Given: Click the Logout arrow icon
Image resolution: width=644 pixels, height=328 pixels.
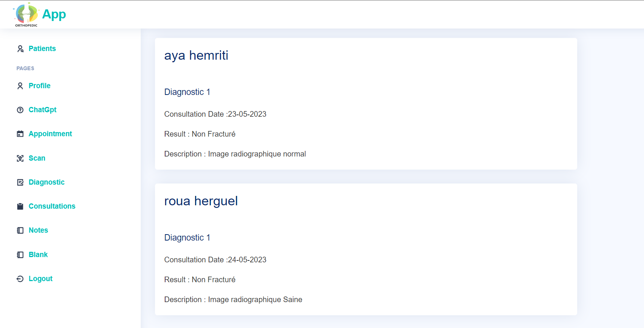Looking at the screenshot, I should (20, 279).
